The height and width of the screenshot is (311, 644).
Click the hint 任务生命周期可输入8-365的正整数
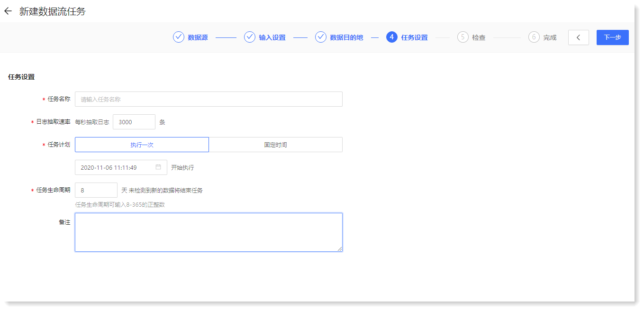point(120,205)
